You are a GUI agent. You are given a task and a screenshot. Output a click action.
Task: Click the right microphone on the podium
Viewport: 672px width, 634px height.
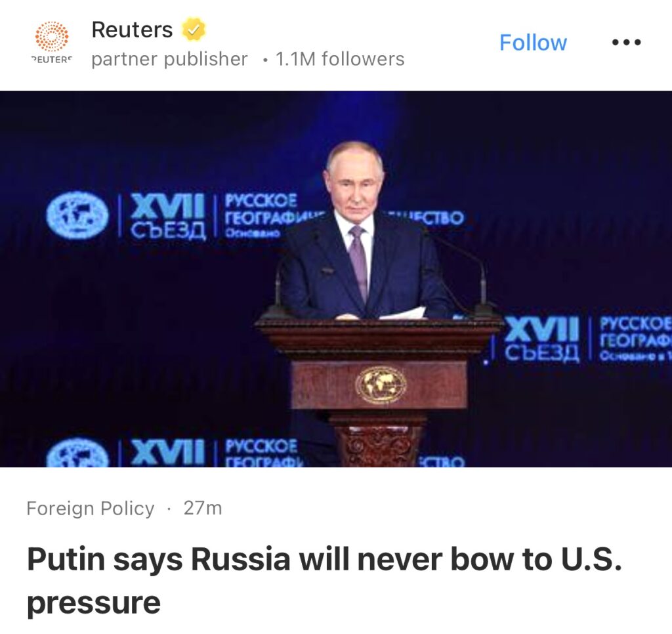click(480, 279)
